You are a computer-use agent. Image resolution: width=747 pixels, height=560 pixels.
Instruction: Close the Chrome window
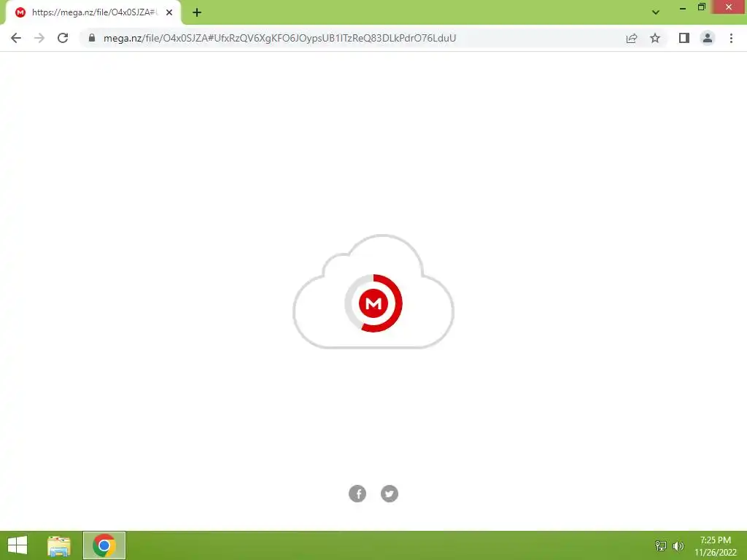(x=729, y=7)
